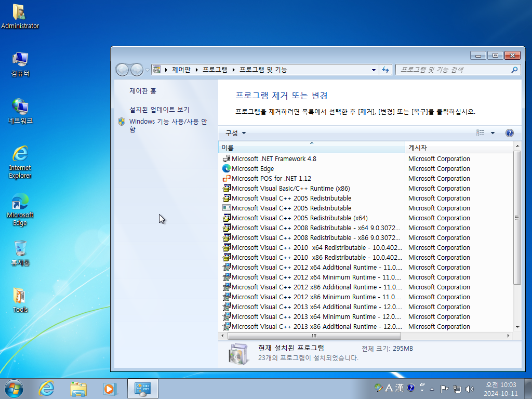The width and height of the screenshot is (532, 399).
Task: Open recent pages dropdown arrow
Action: 147,70
